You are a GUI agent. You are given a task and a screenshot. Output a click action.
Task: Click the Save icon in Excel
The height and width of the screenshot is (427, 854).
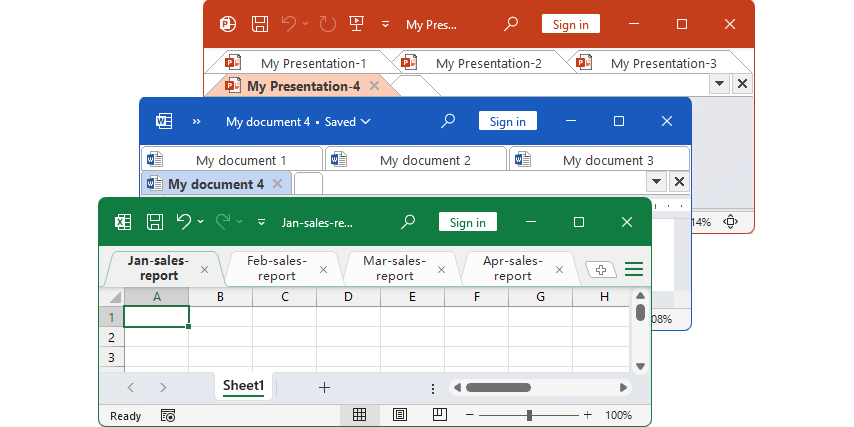pos(155,222)
